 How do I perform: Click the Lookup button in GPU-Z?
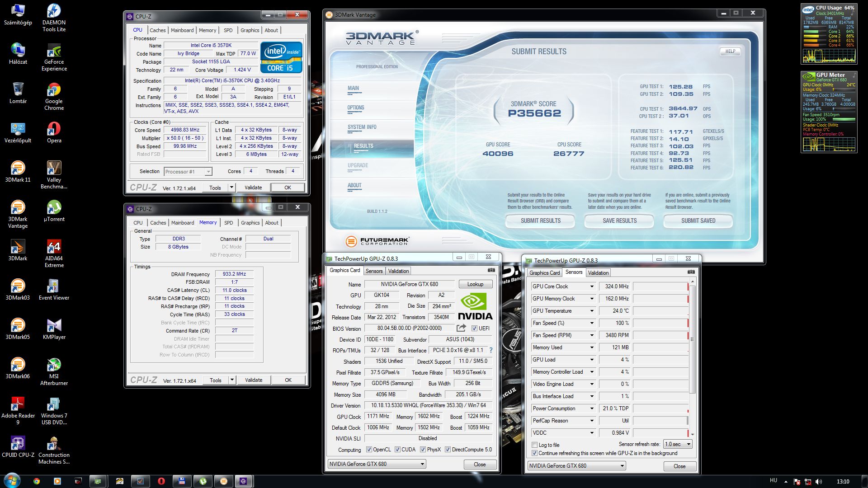[475, 284]
